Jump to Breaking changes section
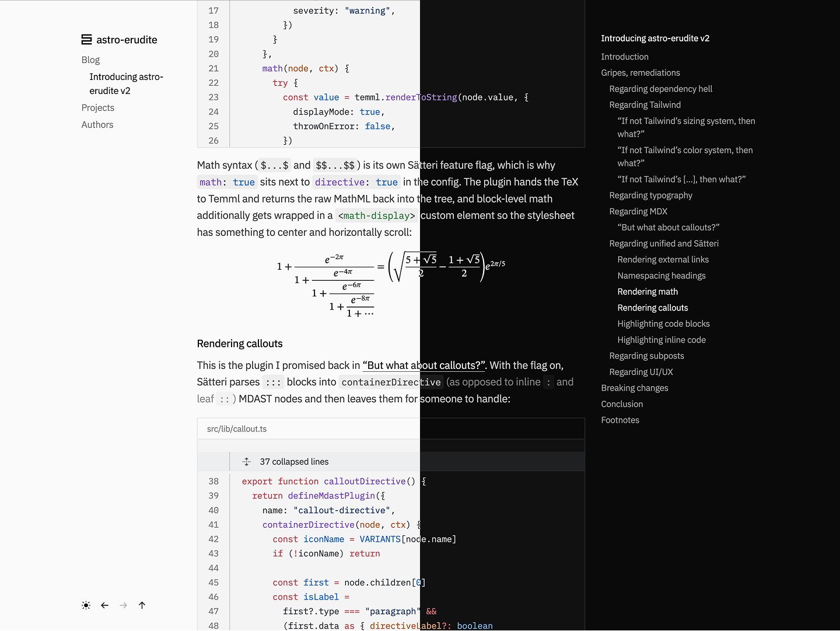 [635, 388]
